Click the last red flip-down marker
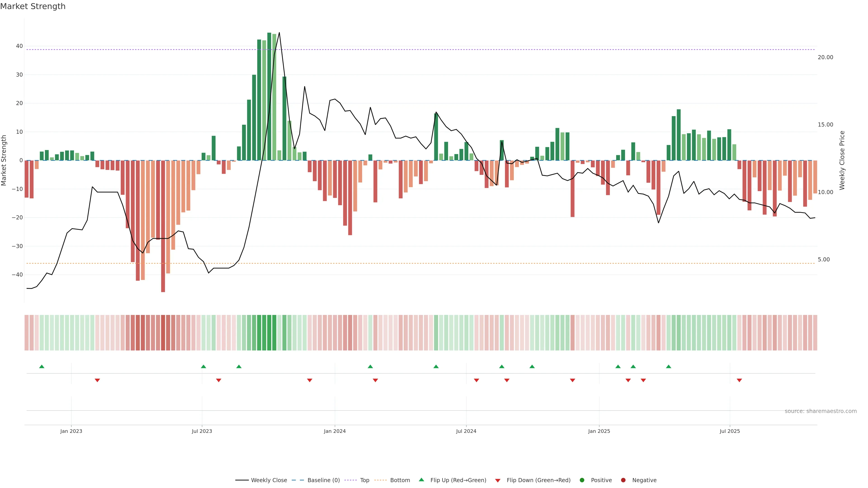 [739, 380]
